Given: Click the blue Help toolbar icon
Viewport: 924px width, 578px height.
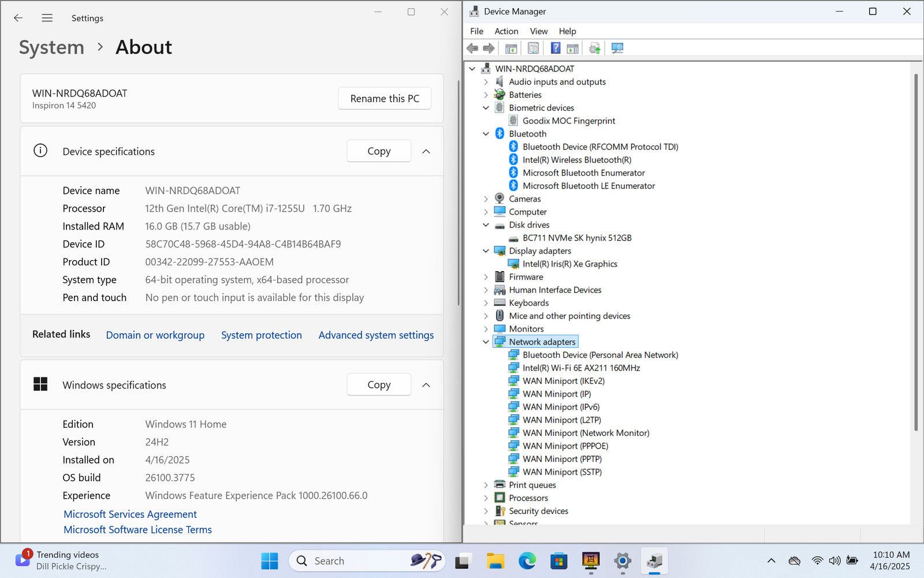Looking at the screenshot, I should click(556, 48).
